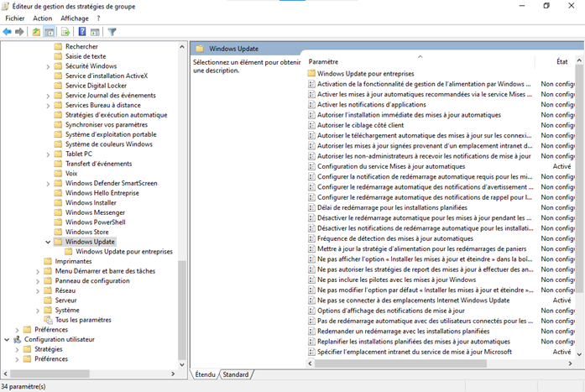Screen dimensions: 585x392
Task: Select Redemander un redémarrage avec les installations planifiées
Action: 404,332
